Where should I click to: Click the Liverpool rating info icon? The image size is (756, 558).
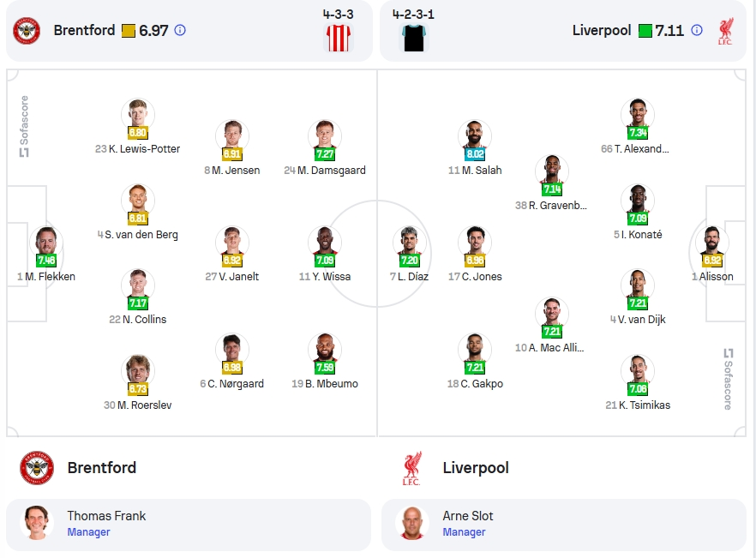point(697,30)
